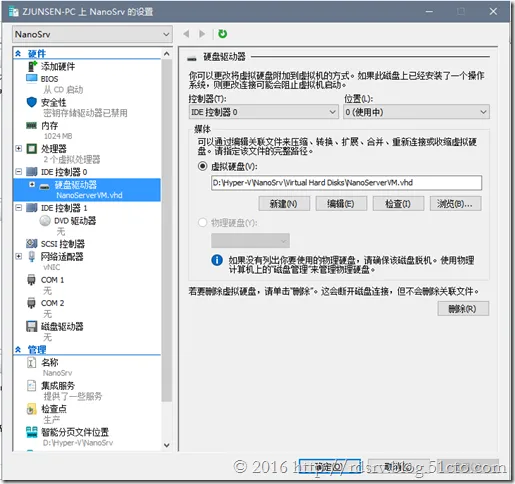Click the SCSI 控制器 icon
This screenshot has height=484, width=515.
tap(32, 244)
